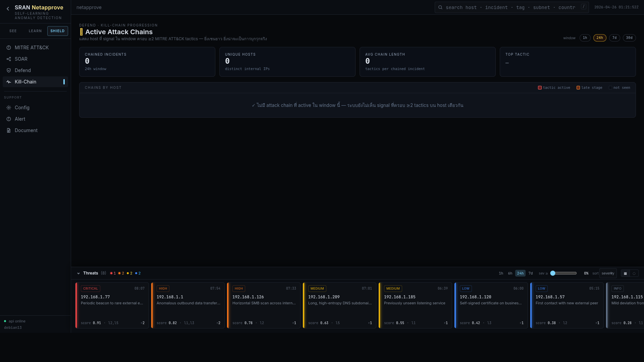Select the 7d window option

coord(614,38)
